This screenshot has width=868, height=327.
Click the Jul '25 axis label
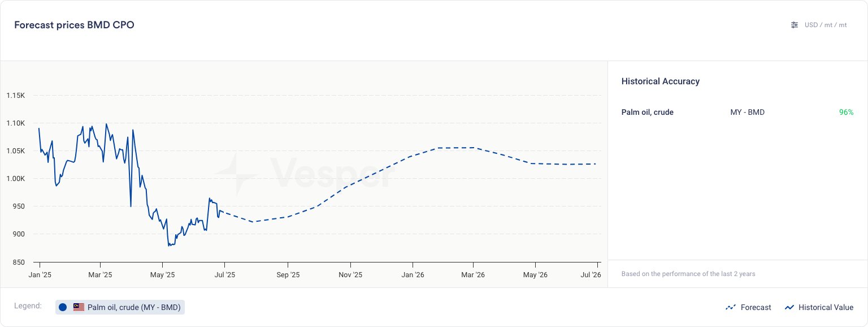224,275
